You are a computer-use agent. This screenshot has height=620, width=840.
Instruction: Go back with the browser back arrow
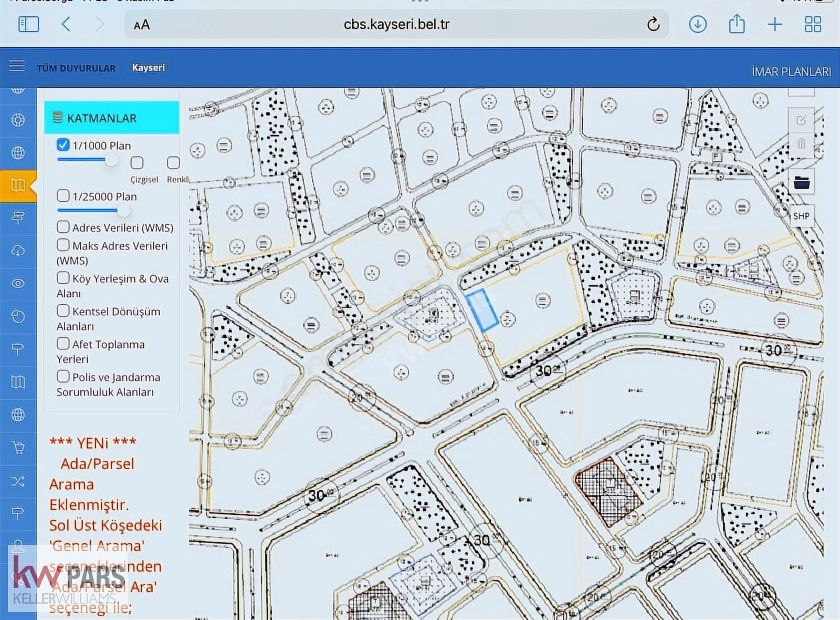point(66,24)
